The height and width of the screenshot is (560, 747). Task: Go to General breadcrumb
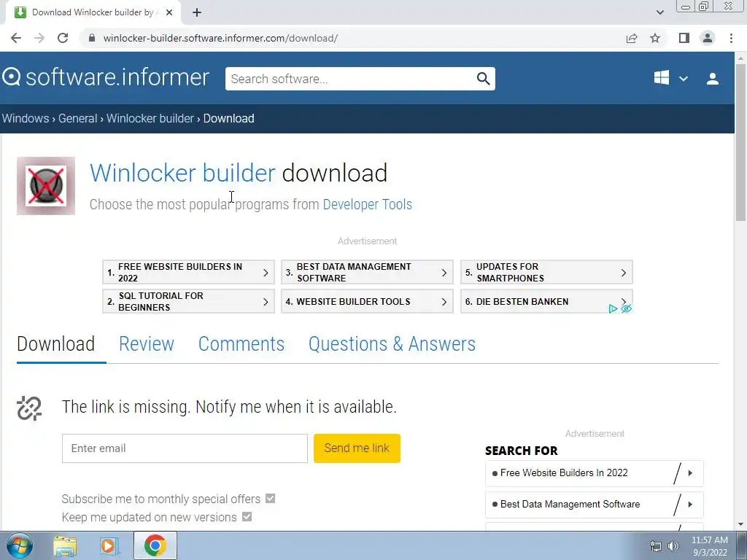pos(77,118)
